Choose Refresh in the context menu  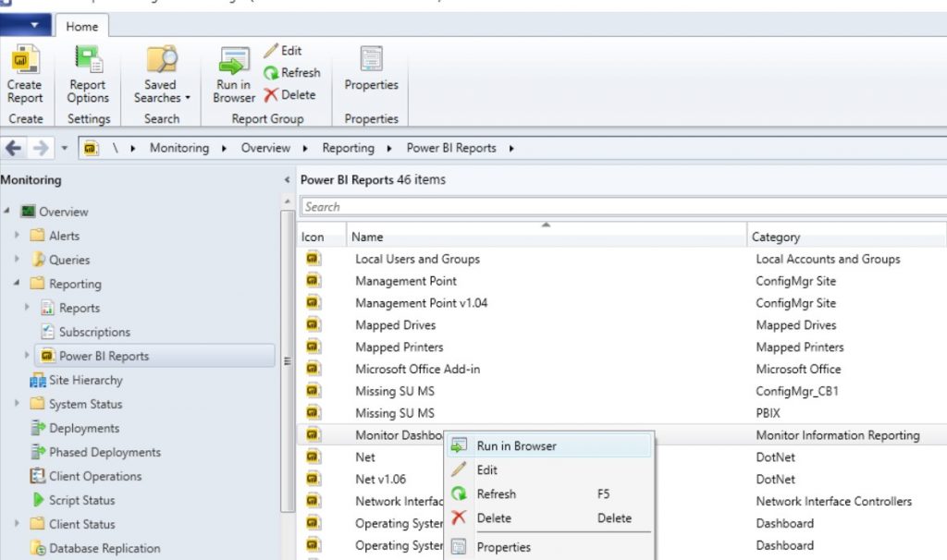pos(549,494)
